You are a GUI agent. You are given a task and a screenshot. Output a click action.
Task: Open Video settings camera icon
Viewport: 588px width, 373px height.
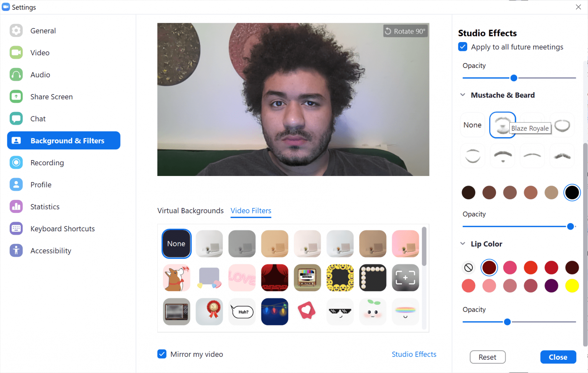tap(16, 53)
